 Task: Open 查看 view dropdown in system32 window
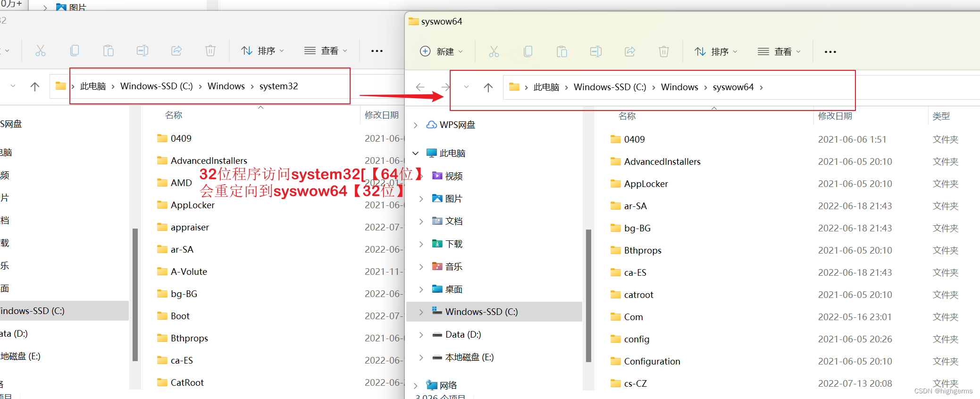(x=326, y=51)
